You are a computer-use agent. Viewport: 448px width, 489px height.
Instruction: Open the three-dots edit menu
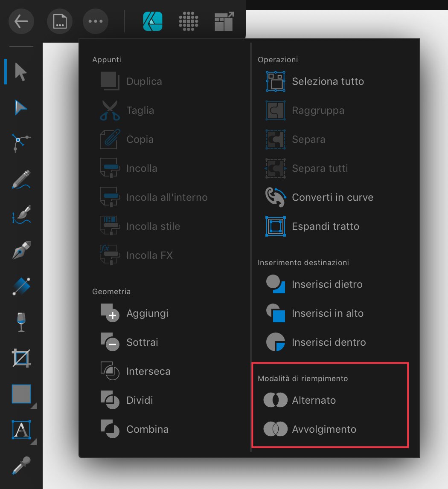96,21
